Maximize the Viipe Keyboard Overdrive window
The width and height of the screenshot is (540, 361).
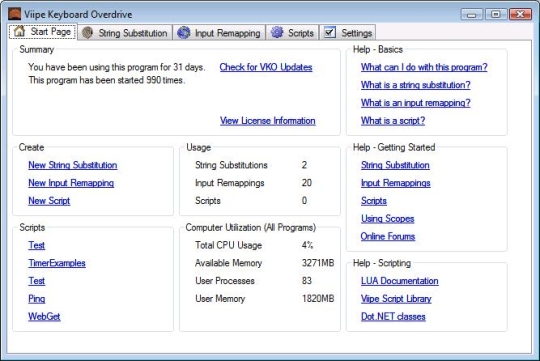[496, 14]
